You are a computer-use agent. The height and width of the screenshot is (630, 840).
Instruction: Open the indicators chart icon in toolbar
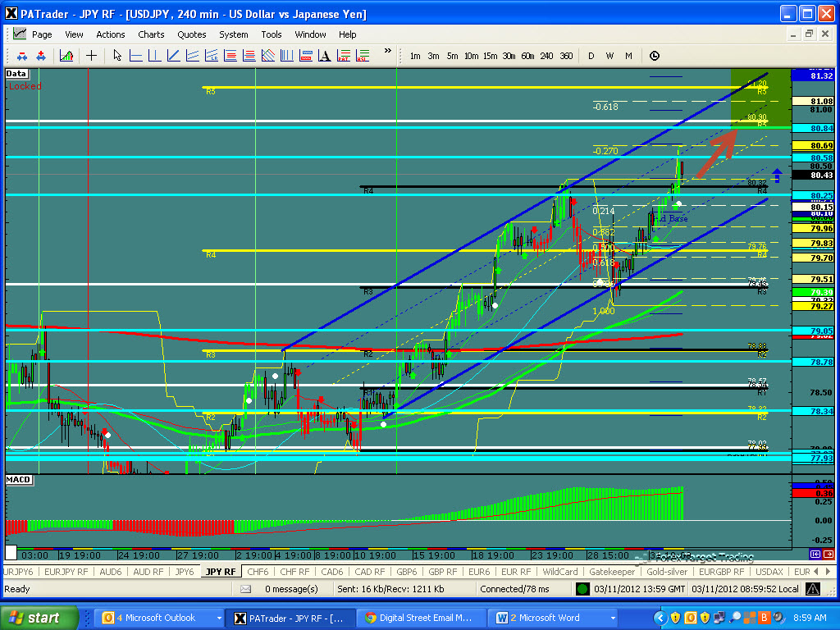pyautogui.click(x=66, y=56)
